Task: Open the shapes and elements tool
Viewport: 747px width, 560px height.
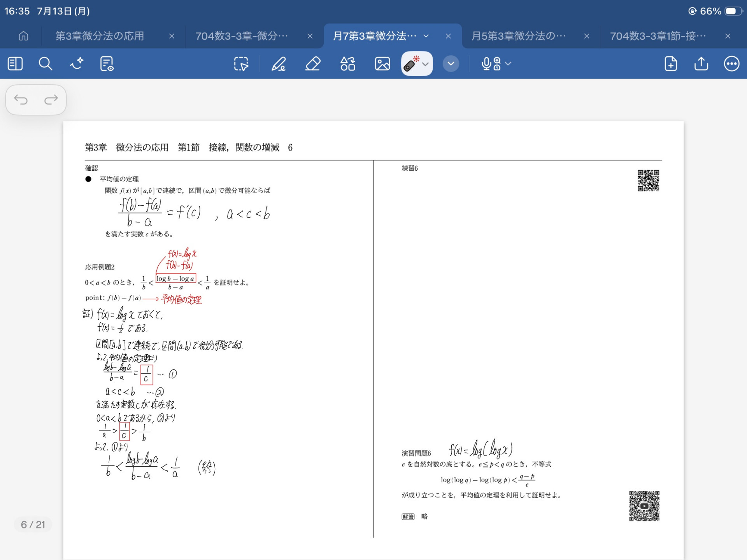Action: pyautogui.click(x=347, y=64)
